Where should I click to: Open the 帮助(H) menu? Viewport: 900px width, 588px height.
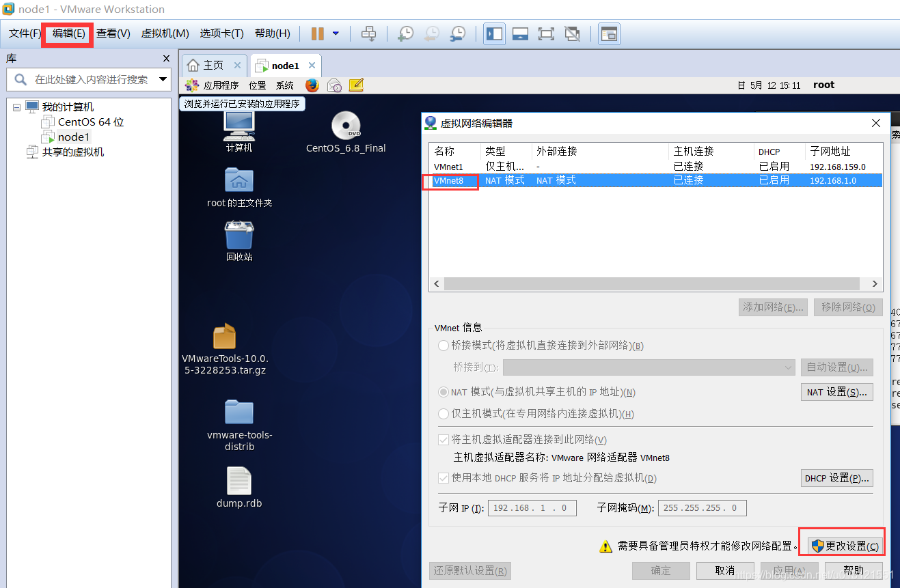pos(272,33)
